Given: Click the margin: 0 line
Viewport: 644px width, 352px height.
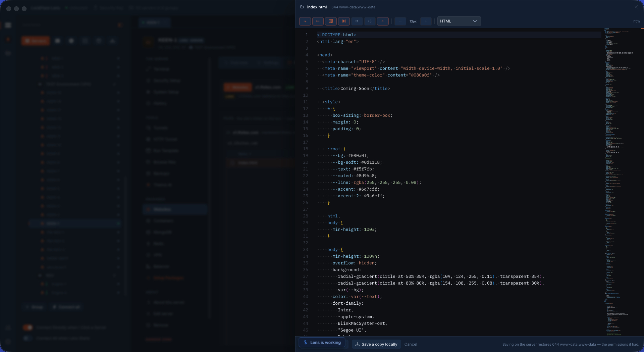Looking at the screenshot, I should click(345, 122).
